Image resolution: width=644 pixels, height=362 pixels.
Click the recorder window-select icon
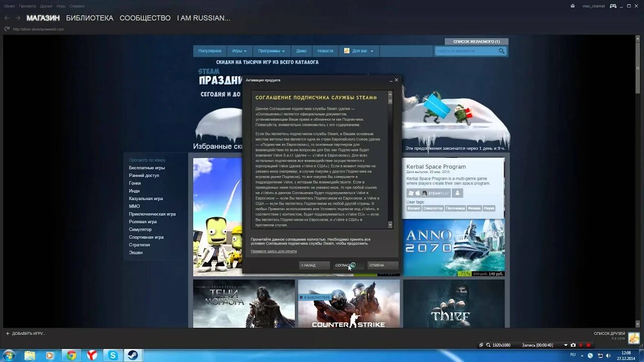coord(481,345)
